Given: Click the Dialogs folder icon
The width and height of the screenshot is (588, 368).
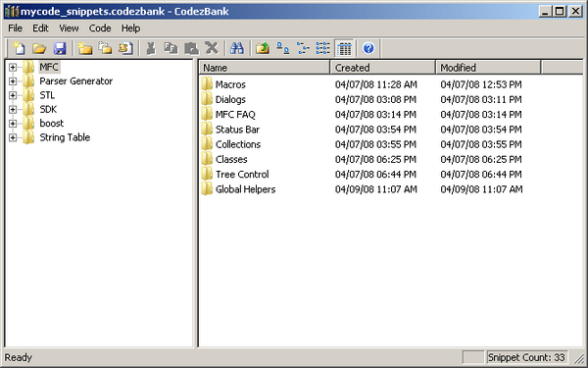Looking at the screenshot, I should click(207, 99).
